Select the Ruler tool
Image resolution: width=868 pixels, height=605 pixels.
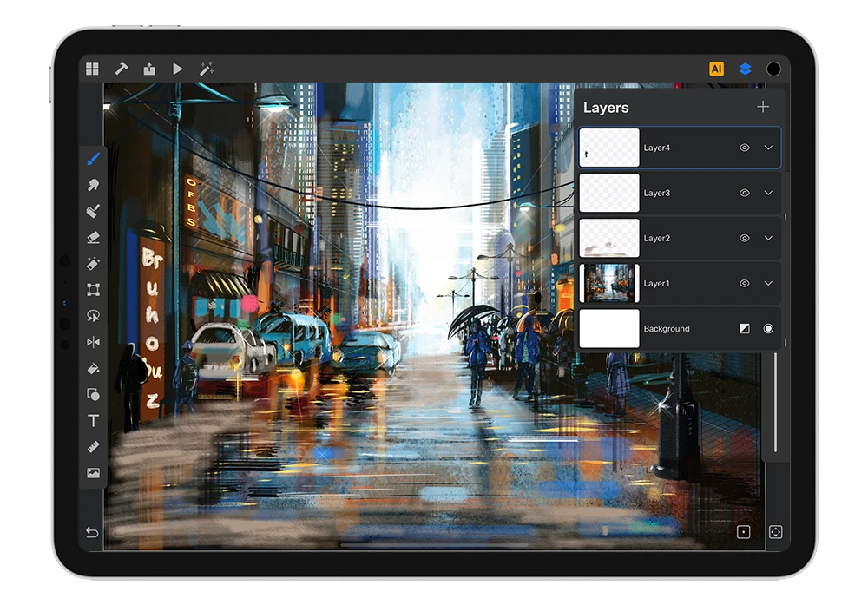[x=93, y=447]
